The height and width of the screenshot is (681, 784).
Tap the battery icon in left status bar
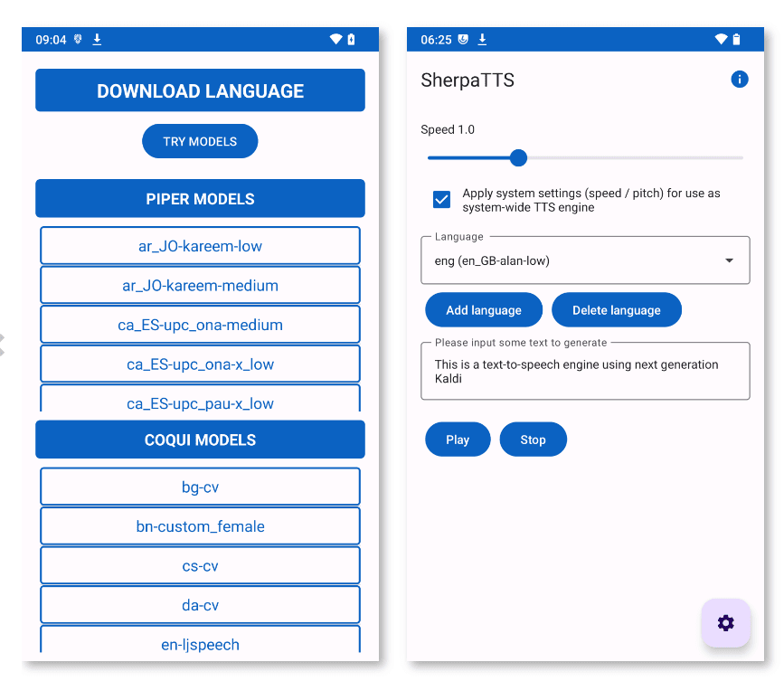[351, 39]
